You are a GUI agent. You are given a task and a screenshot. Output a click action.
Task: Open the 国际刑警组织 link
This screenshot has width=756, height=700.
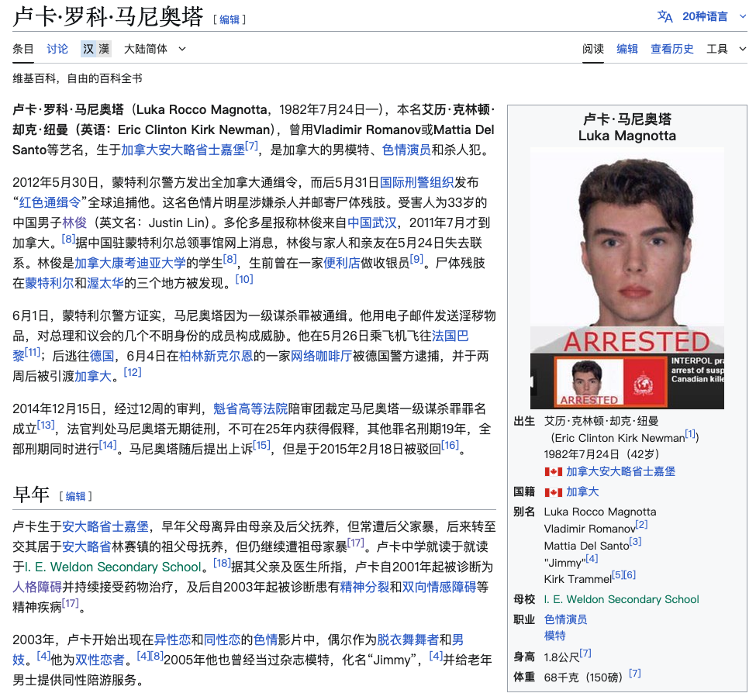pos(416,182)
